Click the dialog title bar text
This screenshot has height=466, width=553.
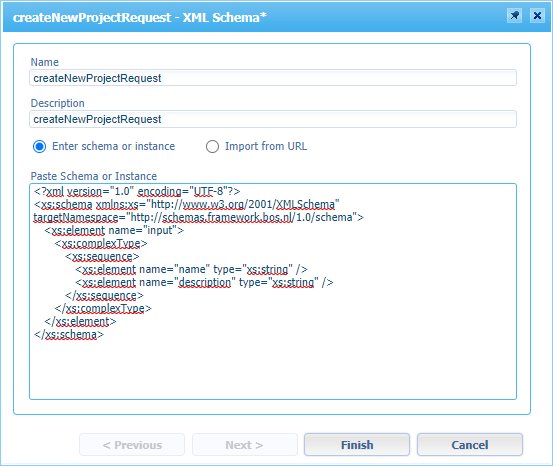140,17
